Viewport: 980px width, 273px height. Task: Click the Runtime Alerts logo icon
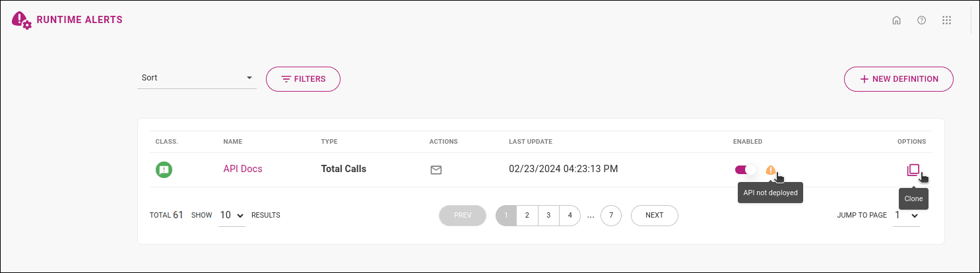(21, 20)
